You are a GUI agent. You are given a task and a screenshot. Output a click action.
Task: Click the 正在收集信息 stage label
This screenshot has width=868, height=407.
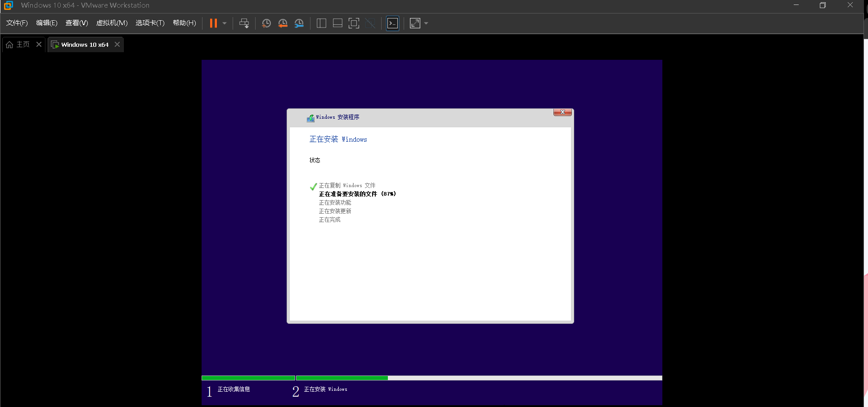234,389
